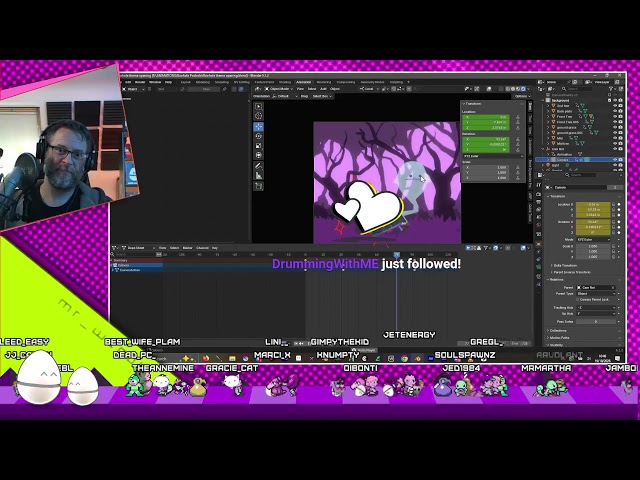This screenshot has height=480, width=640.
Task: Select the Annotate tool
Action: 258,166
